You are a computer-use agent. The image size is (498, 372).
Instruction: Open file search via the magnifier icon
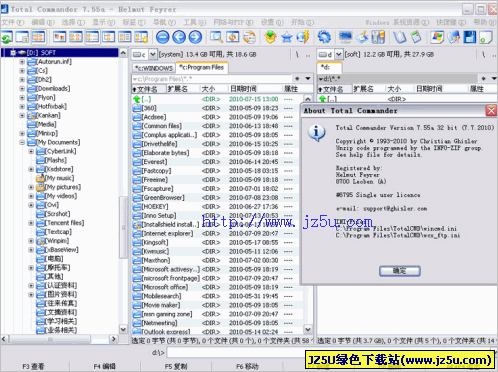(x=216, y=37)
